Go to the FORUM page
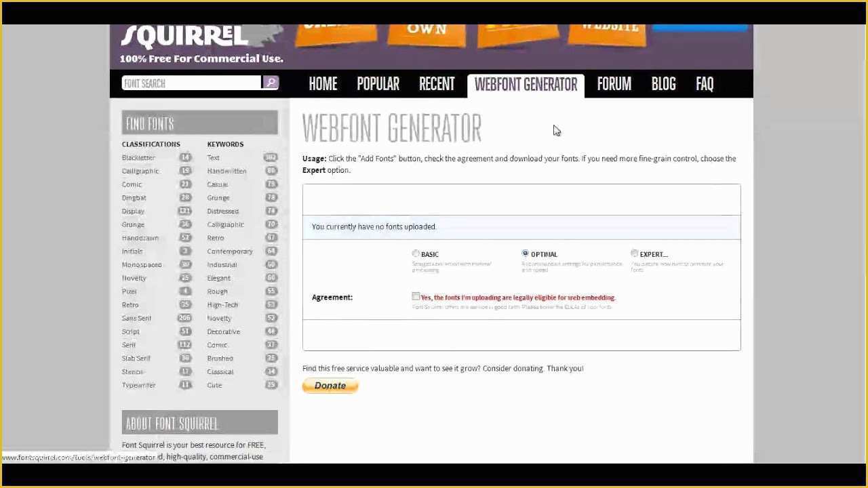 point(614,84)
